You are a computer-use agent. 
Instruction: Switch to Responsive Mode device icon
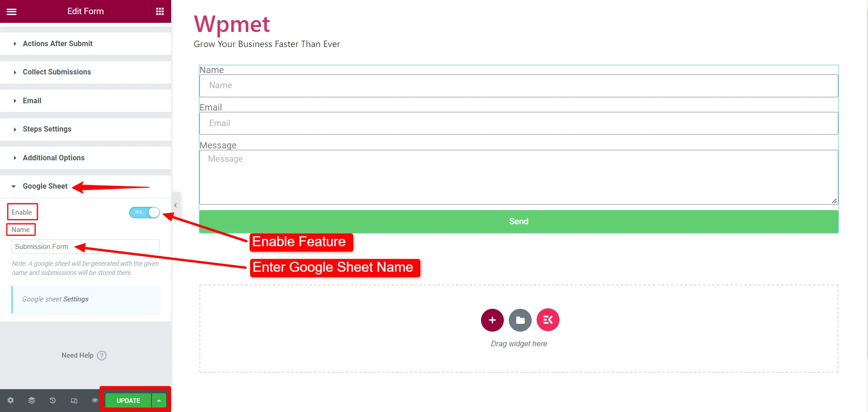pos(73,400)
